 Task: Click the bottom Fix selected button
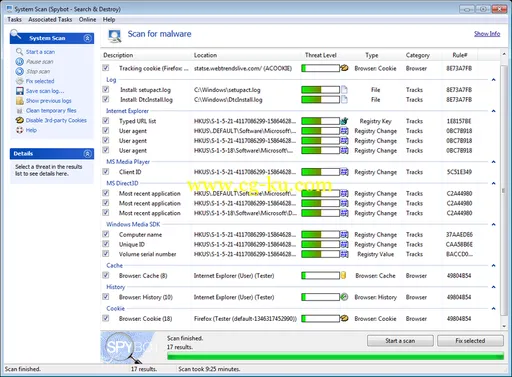(470, 341)
